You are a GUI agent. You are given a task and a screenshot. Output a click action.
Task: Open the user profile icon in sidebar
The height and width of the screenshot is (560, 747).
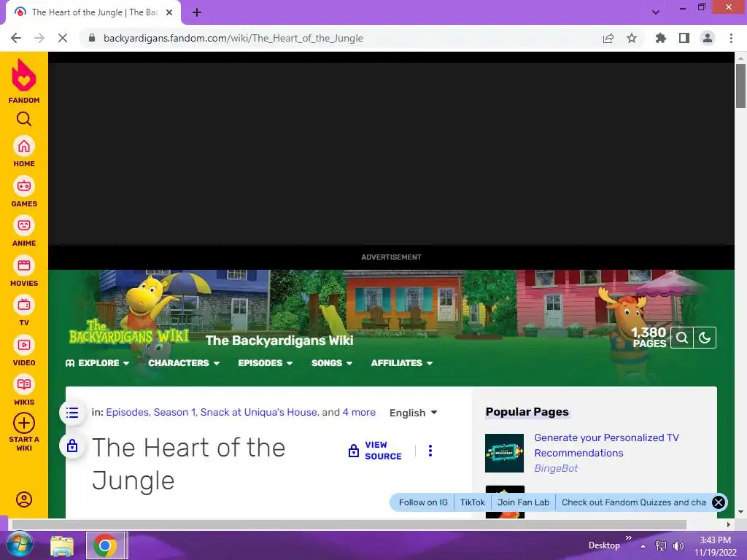click(24, 499)
